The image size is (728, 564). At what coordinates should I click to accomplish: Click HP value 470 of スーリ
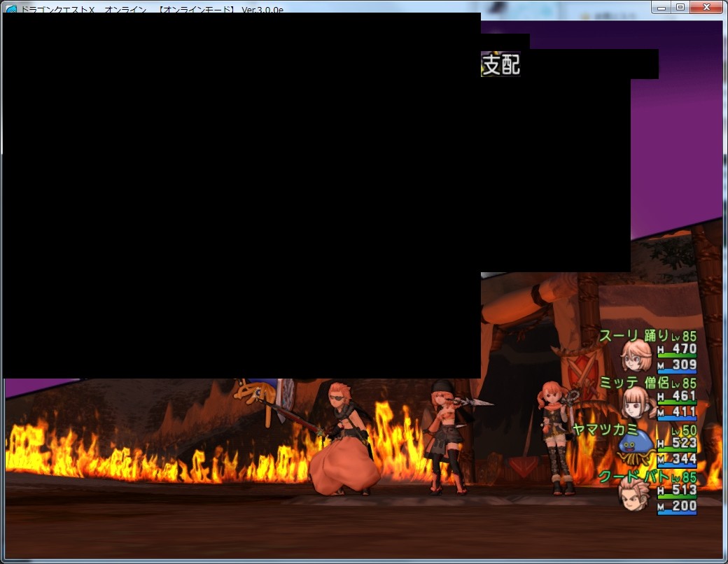pos(685,349)
